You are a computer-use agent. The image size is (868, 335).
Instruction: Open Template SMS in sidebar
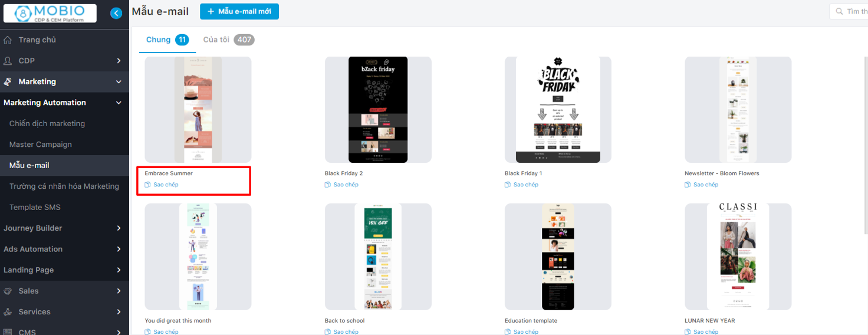(35, 207)
